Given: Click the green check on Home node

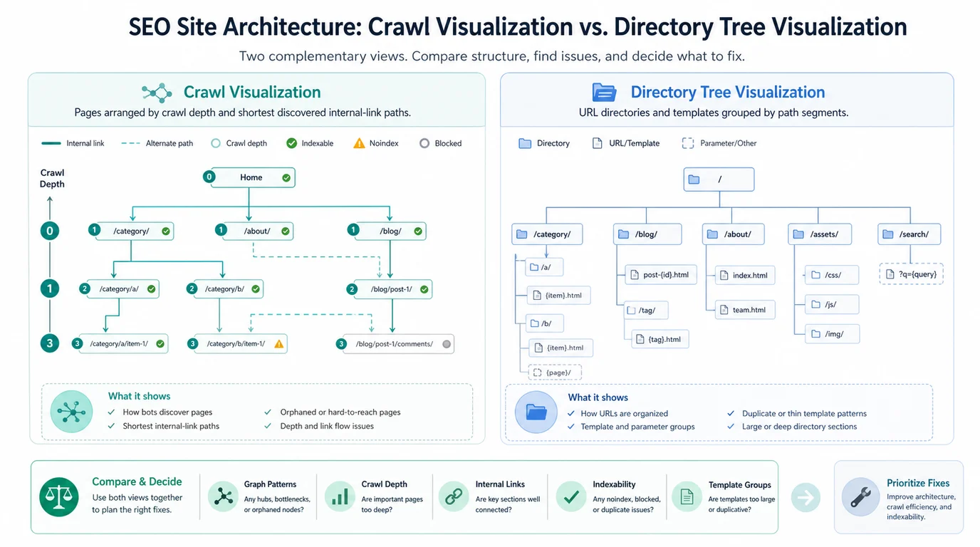Looking at the screenshot, I should pyautogui.click(x=286, y=177).
